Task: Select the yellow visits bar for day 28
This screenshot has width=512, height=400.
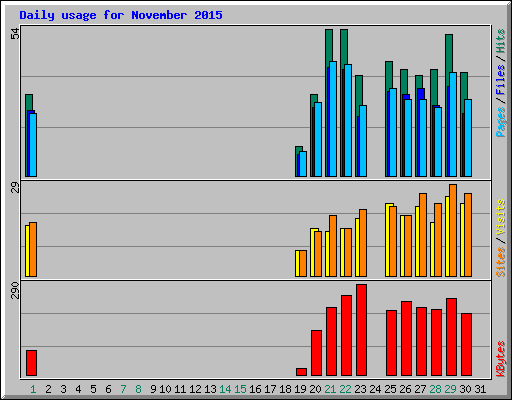Action: tap(432, 249)
